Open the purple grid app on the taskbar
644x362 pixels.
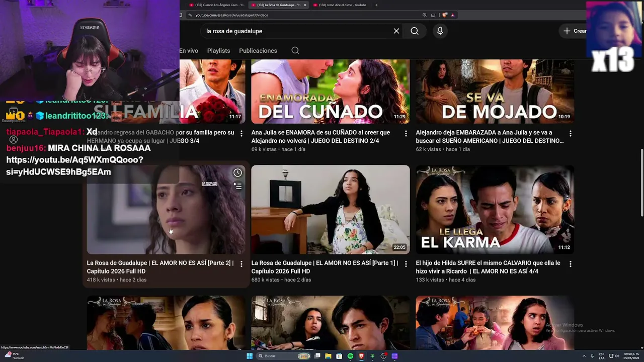click(394, 356)
